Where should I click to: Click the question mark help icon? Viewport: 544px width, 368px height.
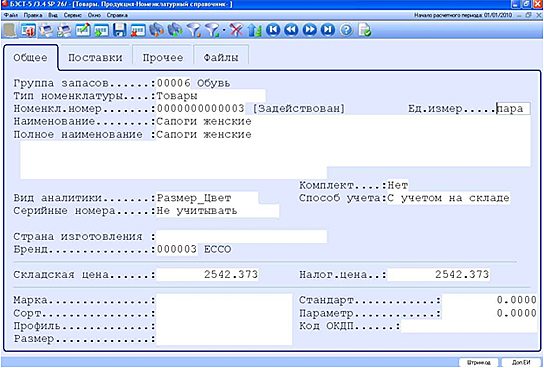coord(346,30)
